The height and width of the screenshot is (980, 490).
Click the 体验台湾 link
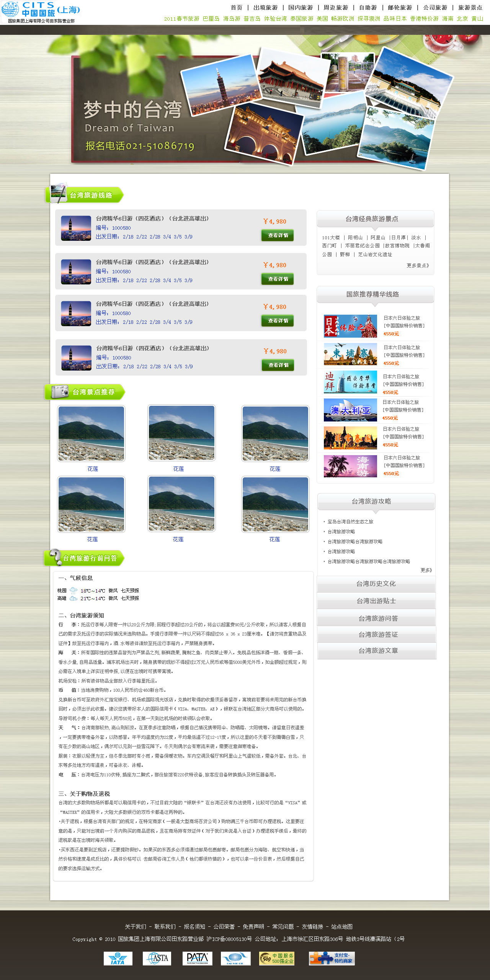[x=276, y=19]
